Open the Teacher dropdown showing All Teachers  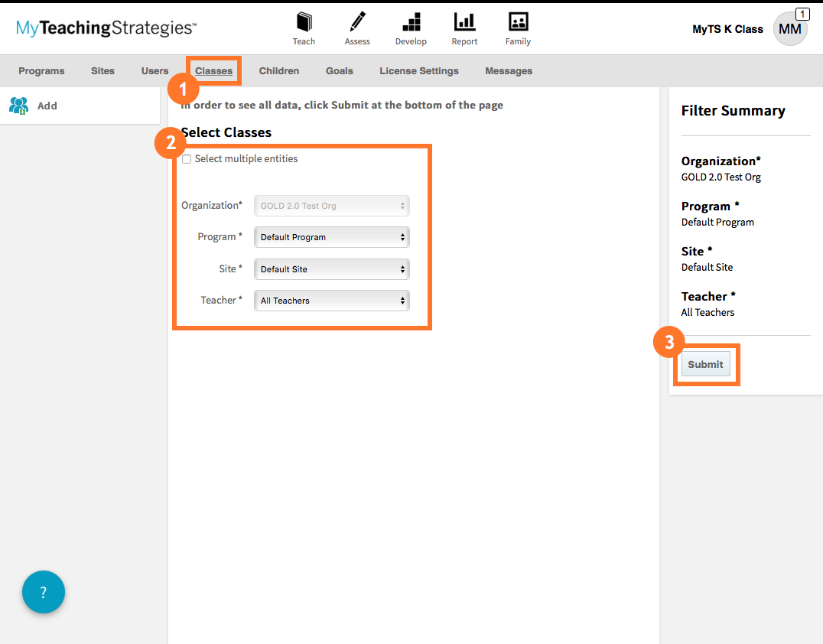(x=331, y=300)
